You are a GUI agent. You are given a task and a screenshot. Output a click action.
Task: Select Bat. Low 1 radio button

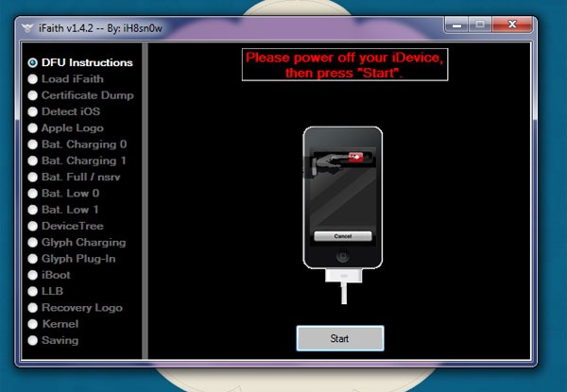coord(32,210)
